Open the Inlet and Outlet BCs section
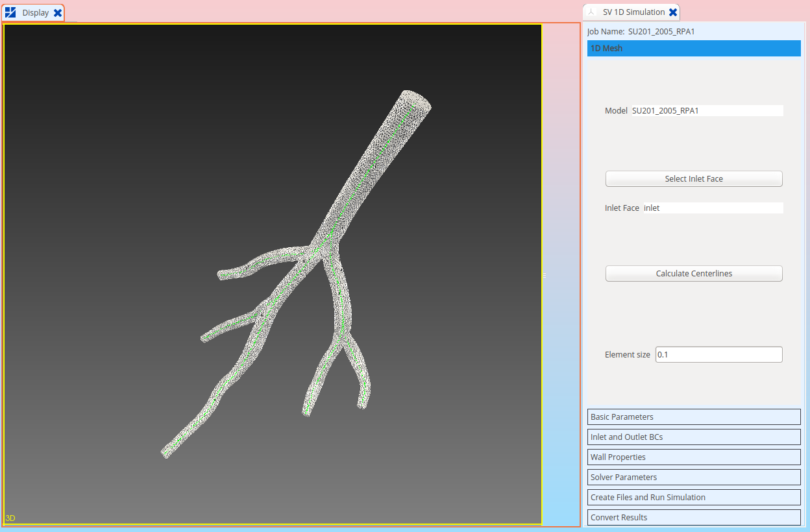The width and height of the screenshot is (810, 532). pyautogui.click(x=693, y=437)
